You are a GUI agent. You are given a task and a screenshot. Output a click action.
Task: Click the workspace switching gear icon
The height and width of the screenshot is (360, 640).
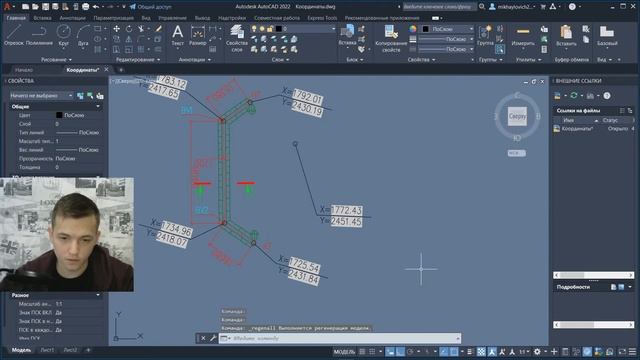537,351
